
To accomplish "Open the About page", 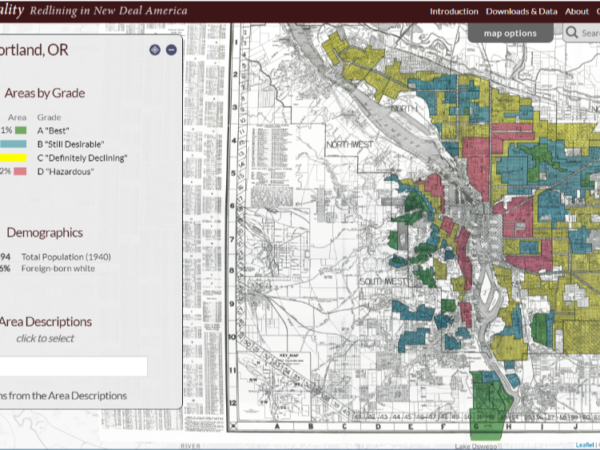I will point(576,11).
